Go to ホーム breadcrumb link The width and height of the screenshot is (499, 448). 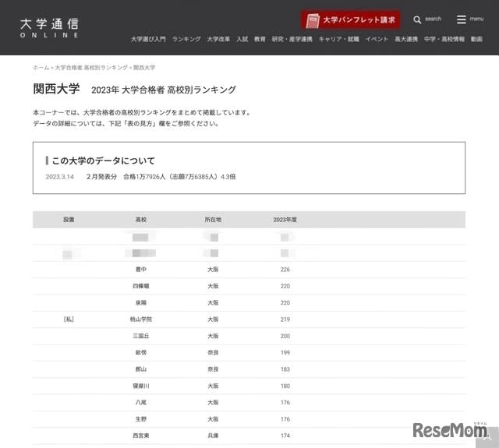pos(41,68)
